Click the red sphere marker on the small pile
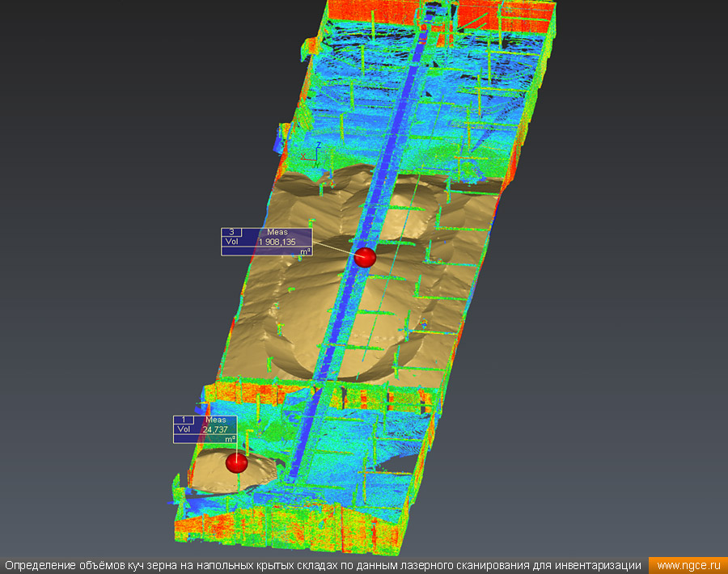Viewport: 728px width, 574px height. click(x=236, y=462)
